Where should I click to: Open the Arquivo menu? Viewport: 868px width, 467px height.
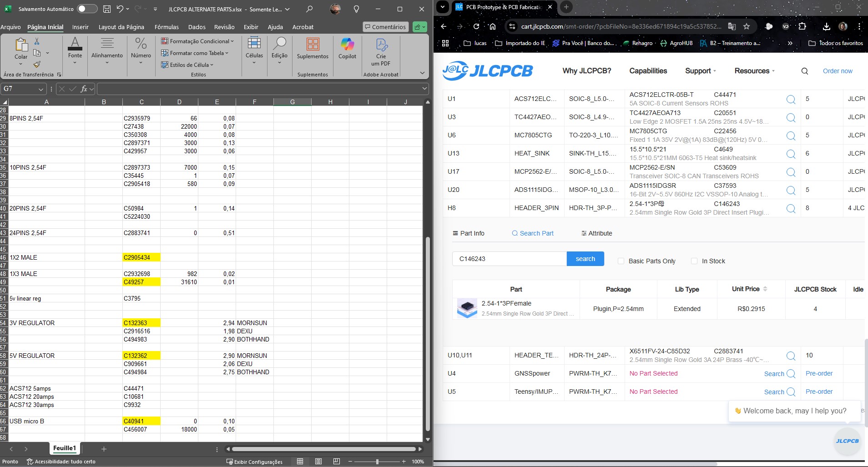[10, 27]
